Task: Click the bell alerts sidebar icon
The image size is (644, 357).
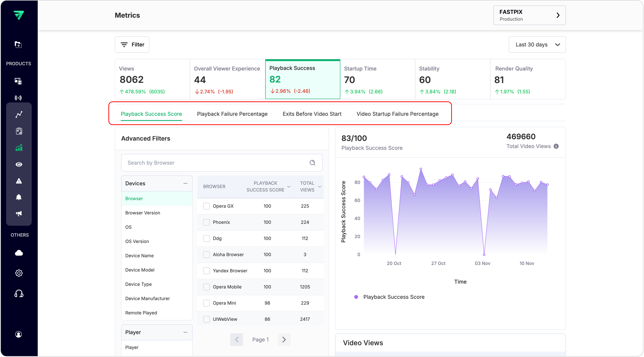Action: (19, 197)
